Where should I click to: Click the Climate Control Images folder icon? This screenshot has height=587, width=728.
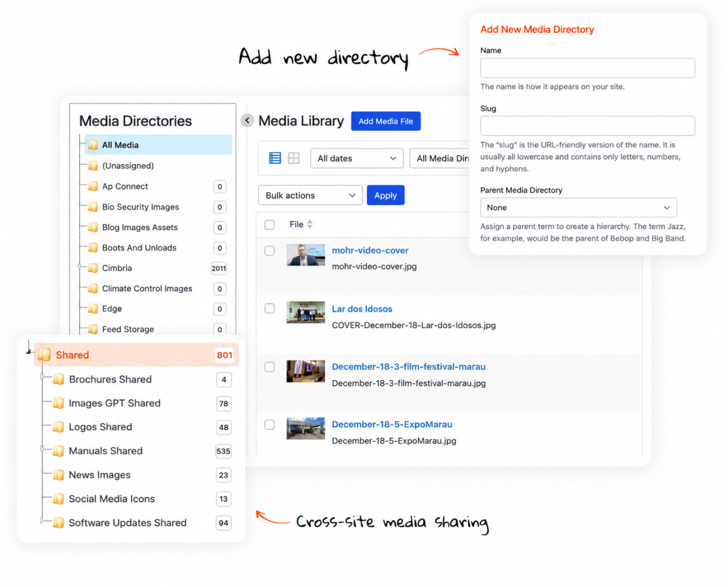pos(93,288)
